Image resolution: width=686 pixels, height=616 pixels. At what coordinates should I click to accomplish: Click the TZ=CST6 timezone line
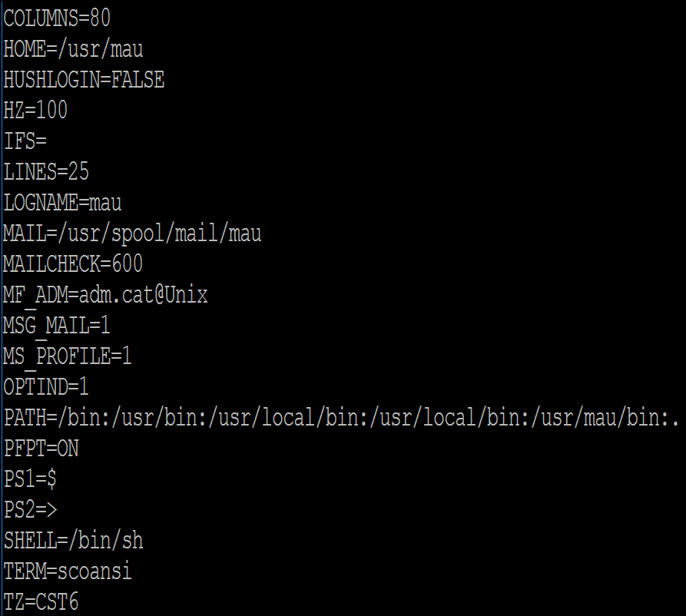[x=41, y=602]
